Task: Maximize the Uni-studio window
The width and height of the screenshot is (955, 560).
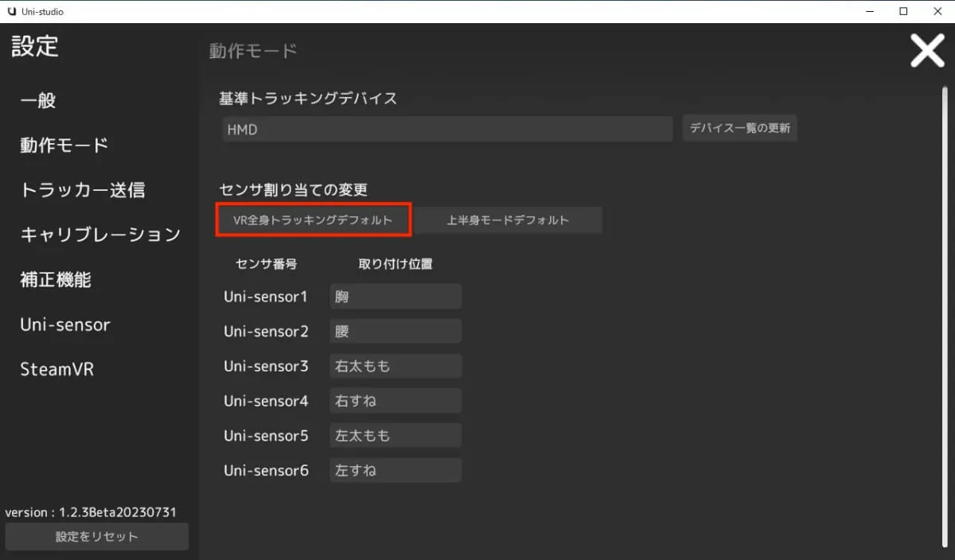Action: pos(903,11)
